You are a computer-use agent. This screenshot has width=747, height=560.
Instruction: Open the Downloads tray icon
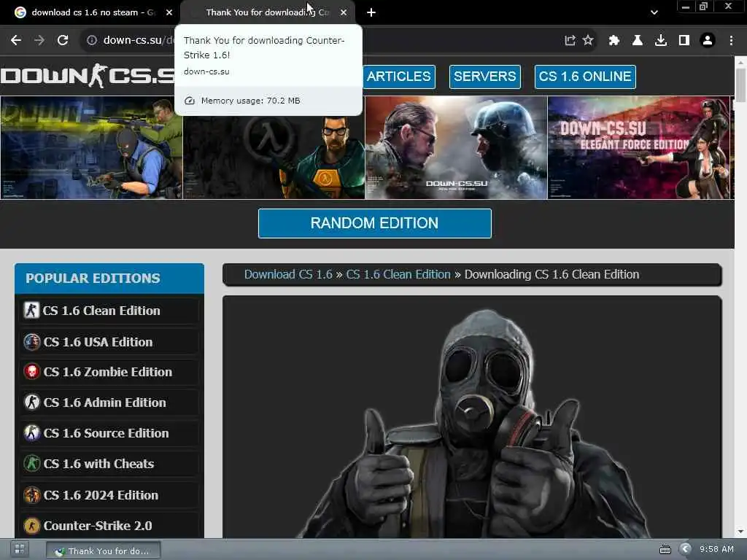click(661, 41)
